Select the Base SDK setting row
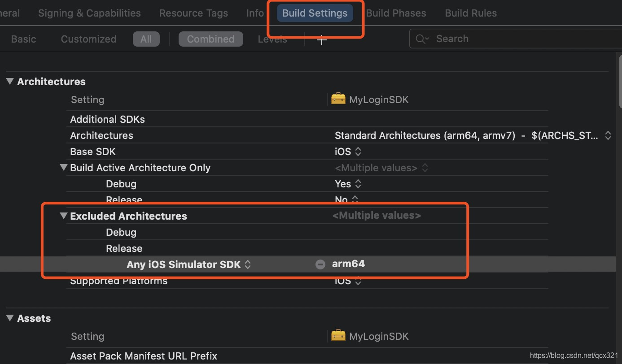622x364 pixels. [307, 152]
